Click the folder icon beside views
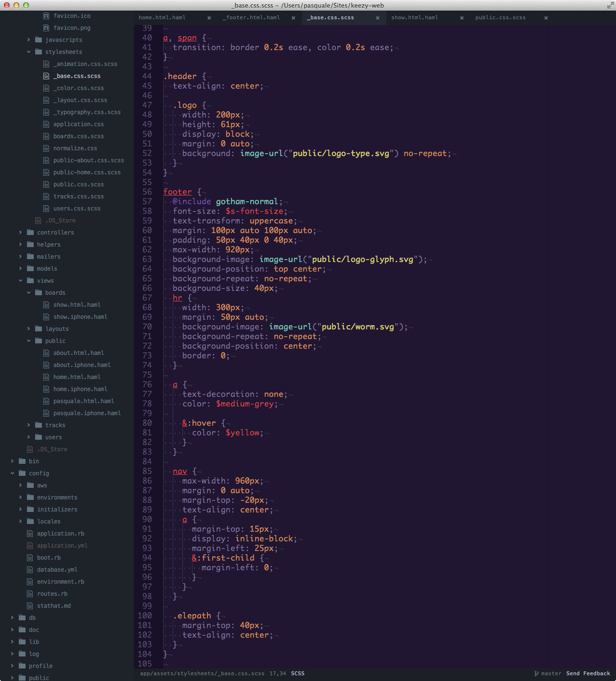The width and height of the screenshot is (616, 681). 30,281
